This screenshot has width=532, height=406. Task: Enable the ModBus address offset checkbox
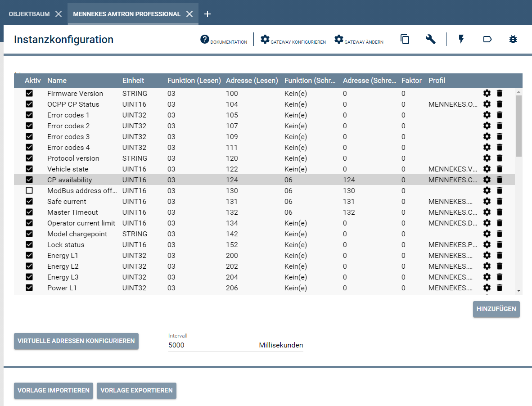(x=29, y=190)
